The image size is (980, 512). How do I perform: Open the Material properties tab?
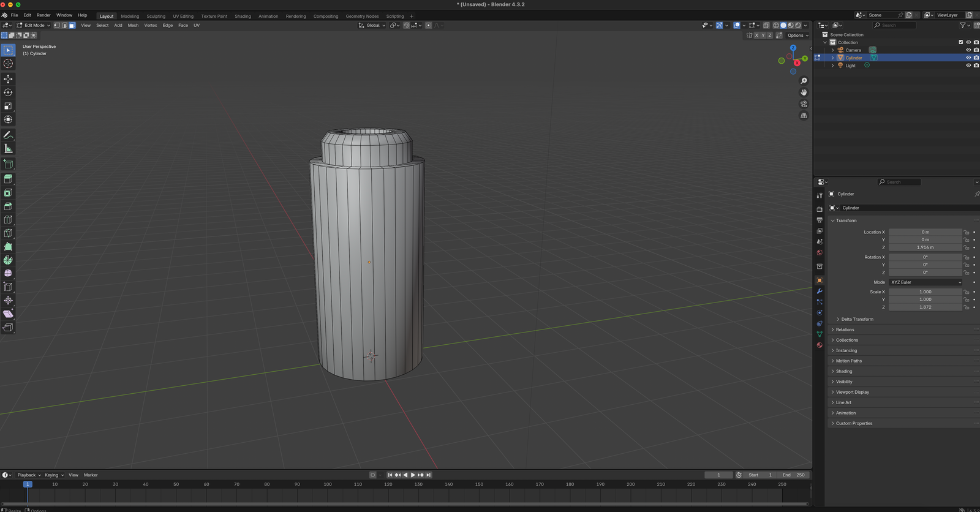coord(820,345)
